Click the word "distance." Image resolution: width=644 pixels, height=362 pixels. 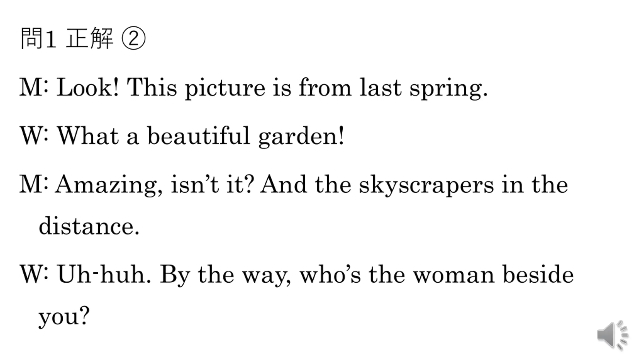89,226
